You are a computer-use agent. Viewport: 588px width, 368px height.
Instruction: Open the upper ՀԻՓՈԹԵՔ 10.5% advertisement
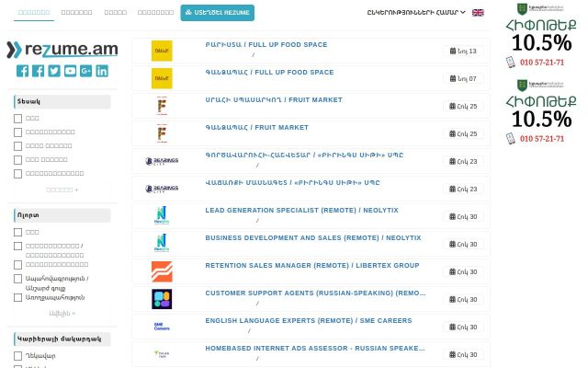pos(541,35)
